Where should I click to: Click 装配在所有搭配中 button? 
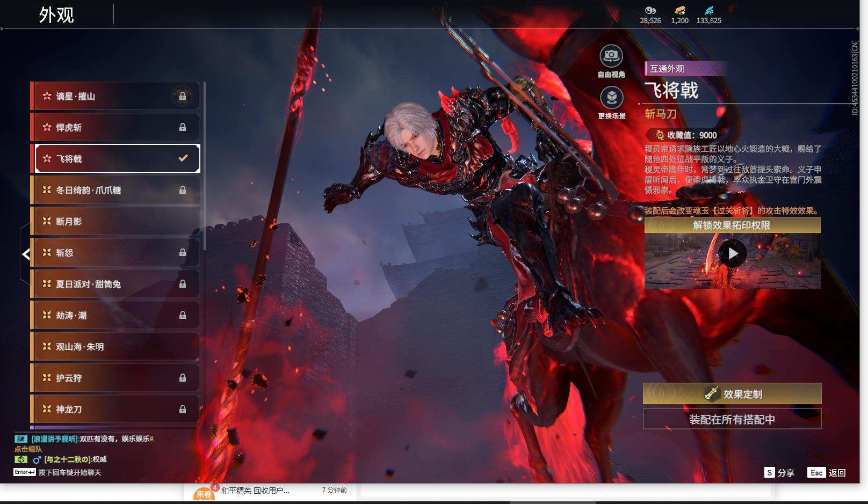click(x=732, y=419)
